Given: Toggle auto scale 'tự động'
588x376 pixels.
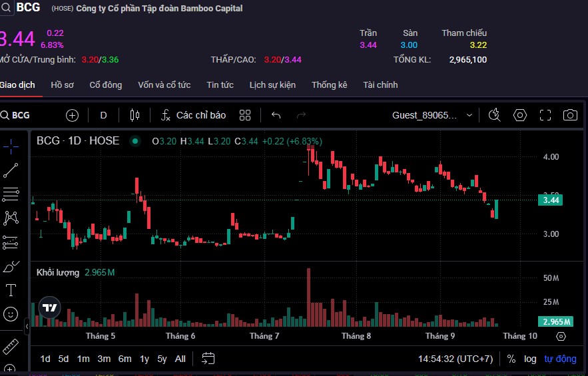Looking at the screenshot, I should pyautogui.click(x=560, y=359).
